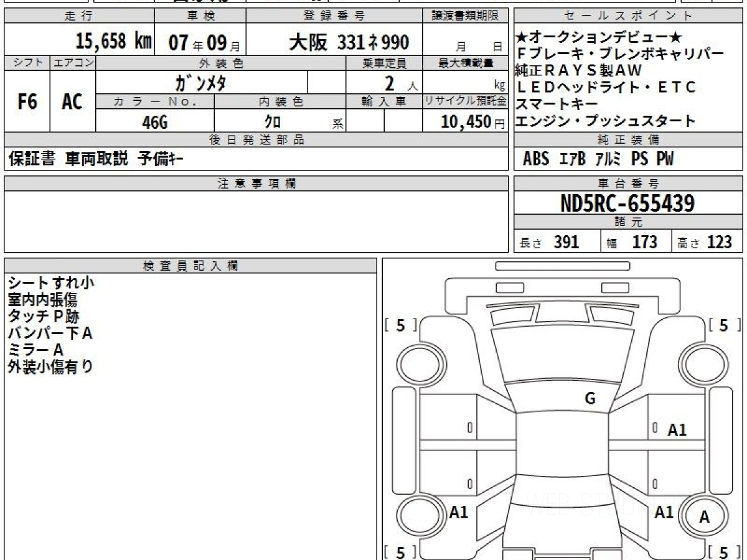Select the air conditioner value AC
Image resolution: width=747 pixels, height=560 pixels.
[73, 102]
